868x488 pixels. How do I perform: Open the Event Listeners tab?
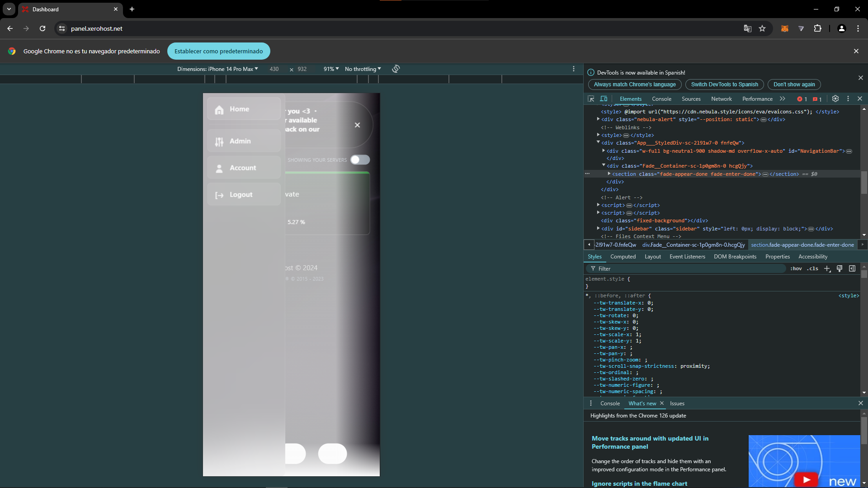point(687,257)
